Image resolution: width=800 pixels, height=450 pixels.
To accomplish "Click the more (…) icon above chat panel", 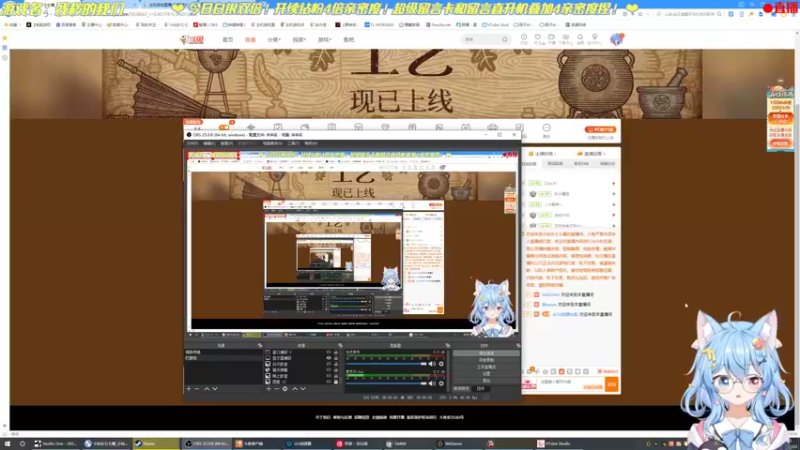I will 546,128.
